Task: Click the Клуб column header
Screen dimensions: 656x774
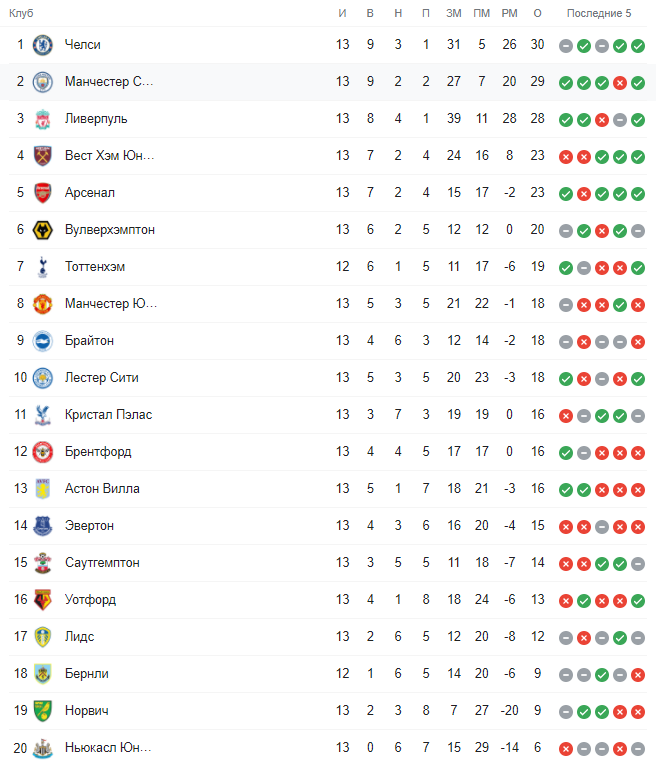Action: click(21, 13)
